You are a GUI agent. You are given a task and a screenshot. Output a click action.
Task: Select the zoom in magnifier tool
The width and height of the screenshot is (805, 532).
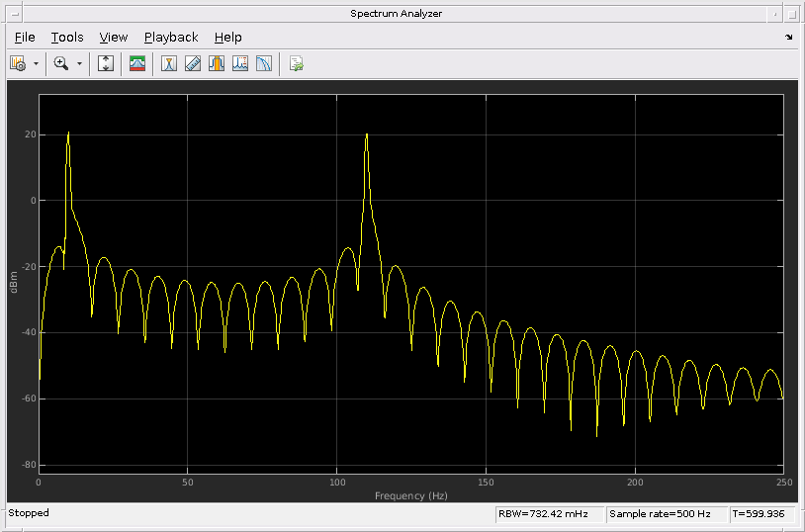tap(61, 63)
